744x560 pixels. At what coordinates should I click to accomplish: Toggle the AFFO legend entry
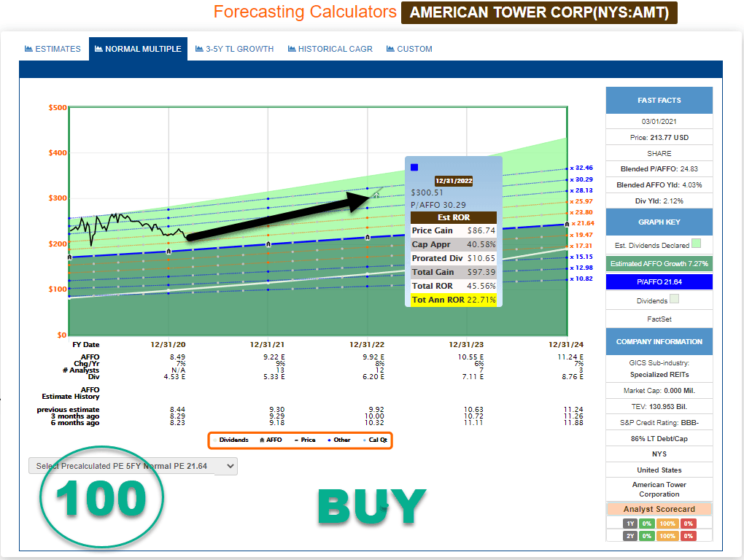coord(271,440)
